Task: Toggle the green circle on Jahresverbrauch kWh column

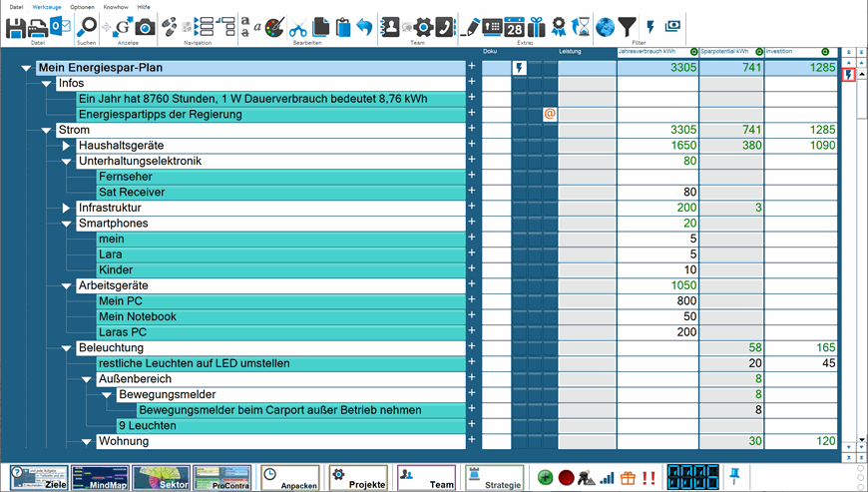Action: [x=693, y=52]
